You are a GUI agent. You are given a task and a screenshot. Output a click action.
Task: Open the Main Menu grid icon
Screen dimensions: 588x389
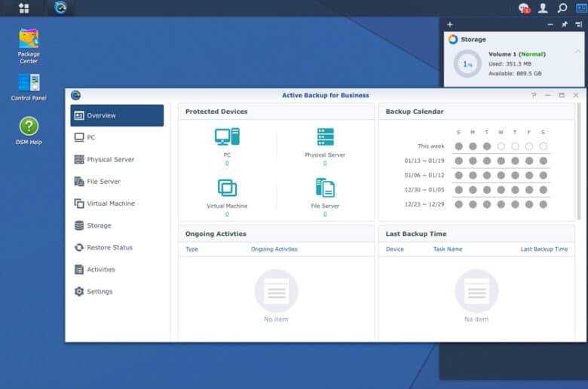click(24, 8)
